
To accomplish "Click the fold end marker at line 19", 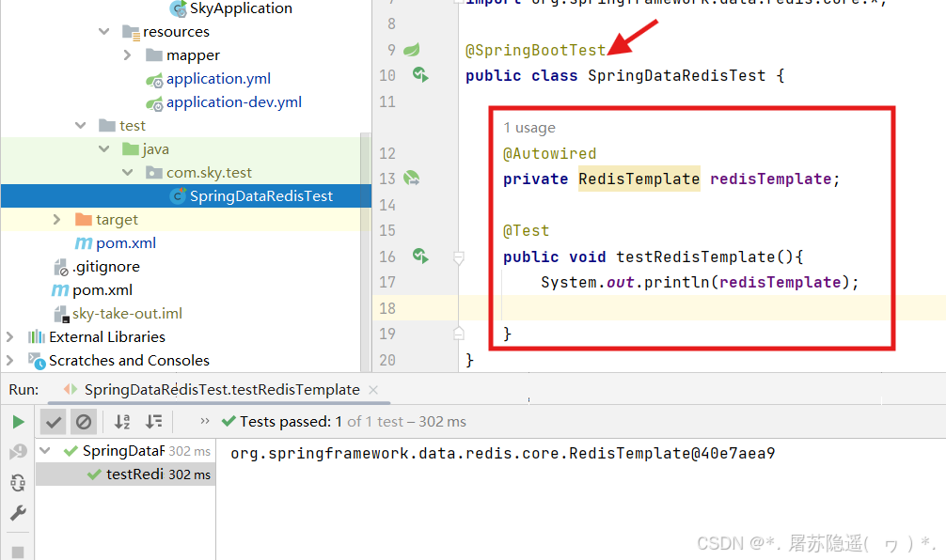I will click(459, 334).
